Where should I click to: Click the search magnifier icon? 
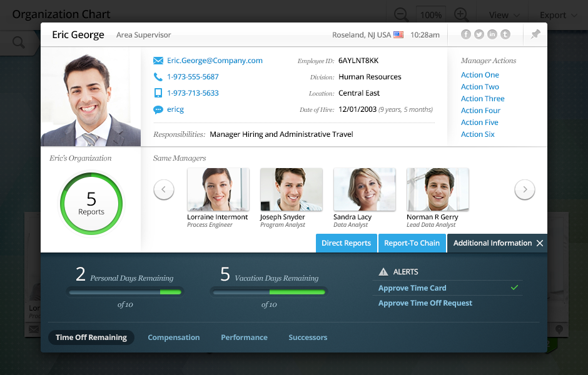[19, 42]
